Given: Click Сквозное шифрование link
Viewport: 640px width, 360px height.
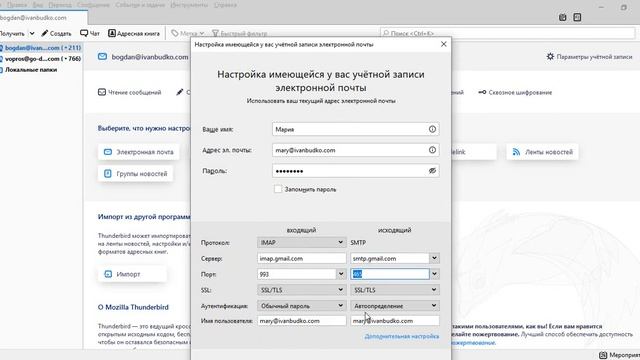Looking at the screenshot, I should point(515,93).
